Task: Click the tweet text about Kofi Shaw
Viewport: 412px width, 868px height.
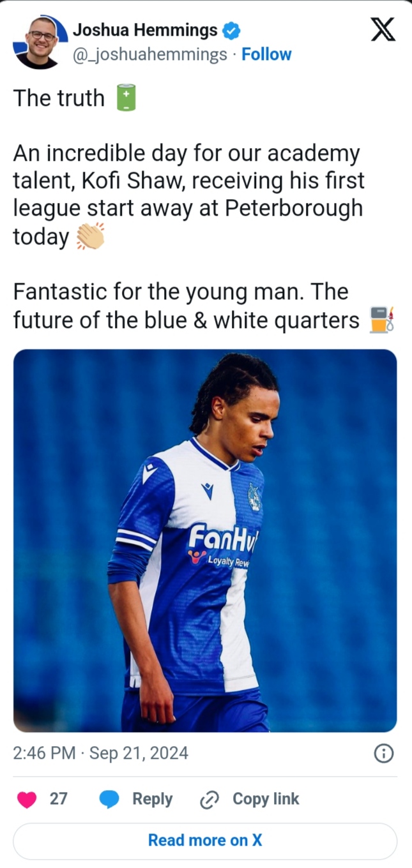Action: coord(188,195)
